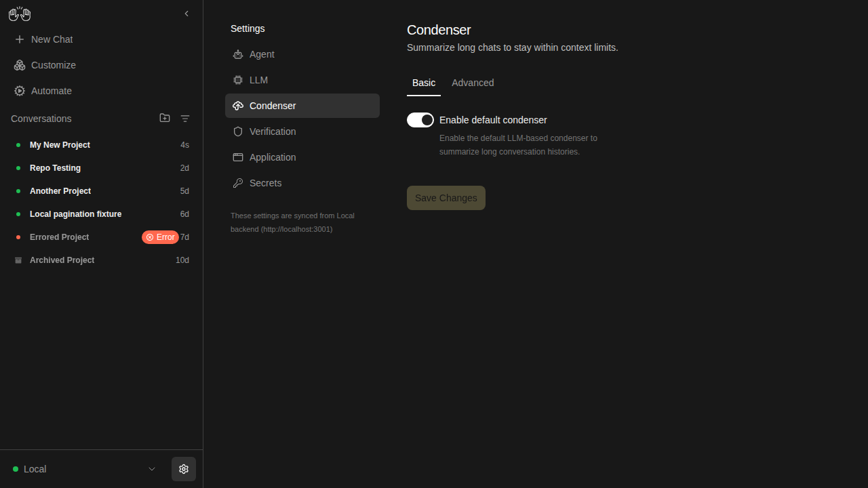Open settings with the gear icon
The height and width of the screenshot is (488, 868).
(x=184, y=469)
